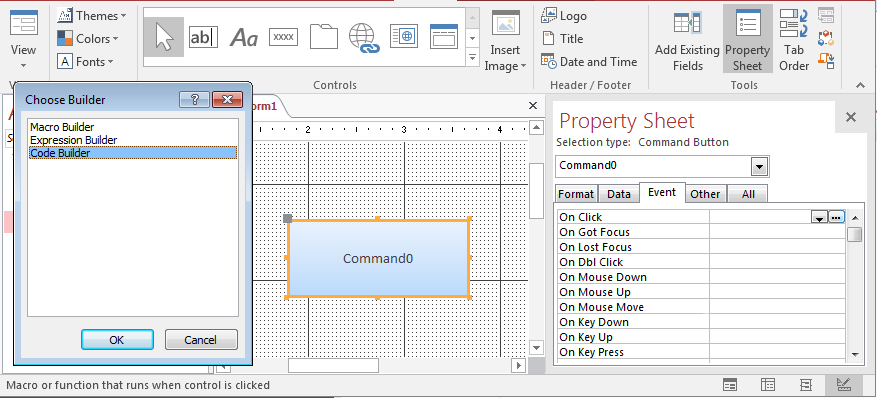Click the Title icon

[x=549, y=39]
